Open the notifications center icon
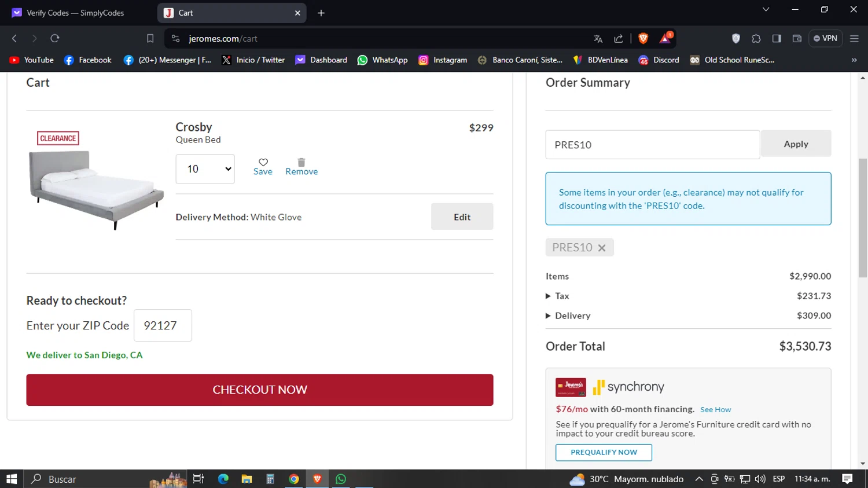This screenshot has height=488, width=868. 847,479
